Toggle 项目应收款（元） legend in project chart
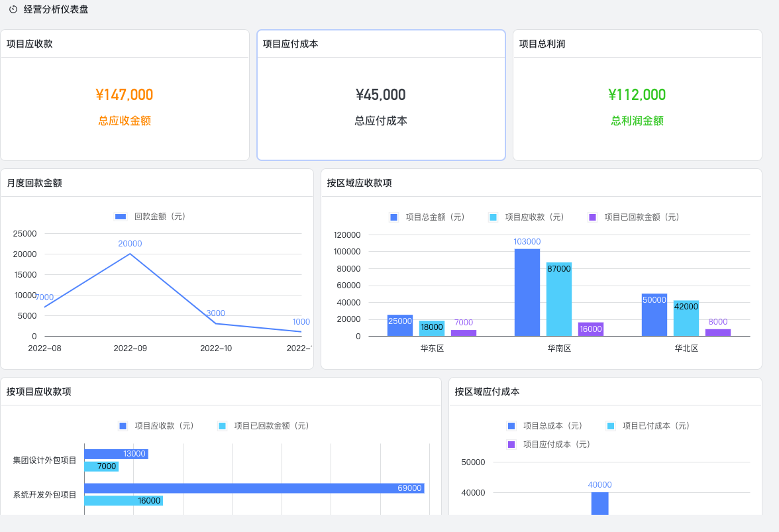779x532 pixels. click(123, 426)
